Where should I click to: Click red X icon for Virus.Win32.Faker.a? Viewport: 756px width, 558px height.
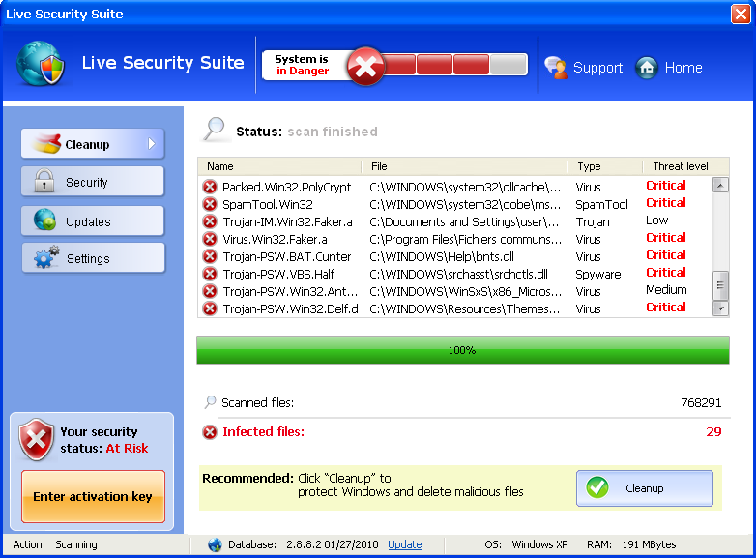(x=209, y=239)
